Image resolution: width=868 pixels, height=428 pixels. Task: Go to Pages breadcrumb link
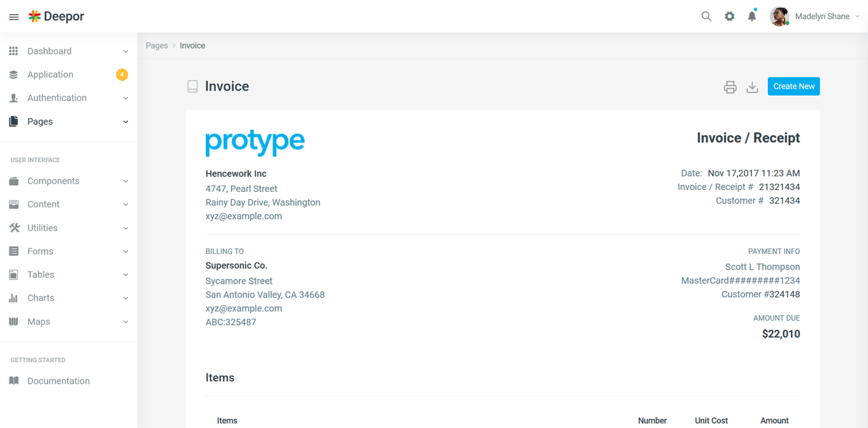(156, 46)
